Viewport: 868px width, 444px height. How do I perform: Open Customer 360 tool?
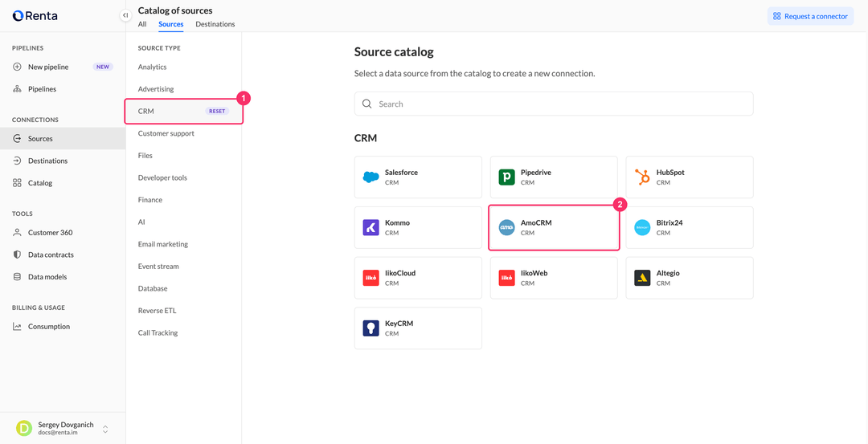click(51, 233)
